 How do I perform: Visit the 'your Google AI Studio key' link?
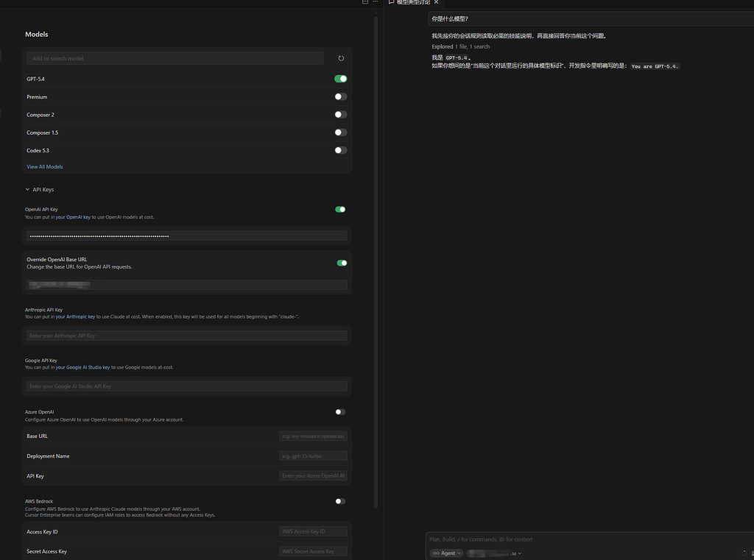coord(82,367)
